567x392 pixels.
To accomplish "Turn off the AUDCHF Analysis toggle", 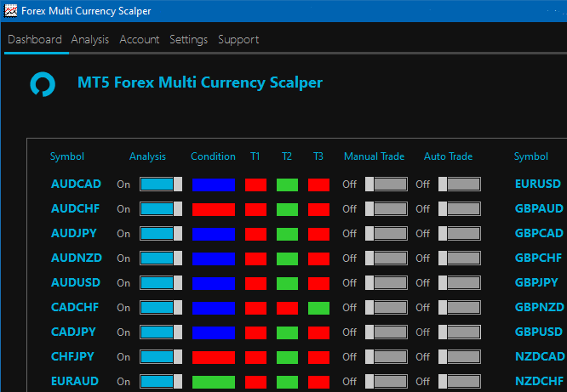I will coord(161,209).
